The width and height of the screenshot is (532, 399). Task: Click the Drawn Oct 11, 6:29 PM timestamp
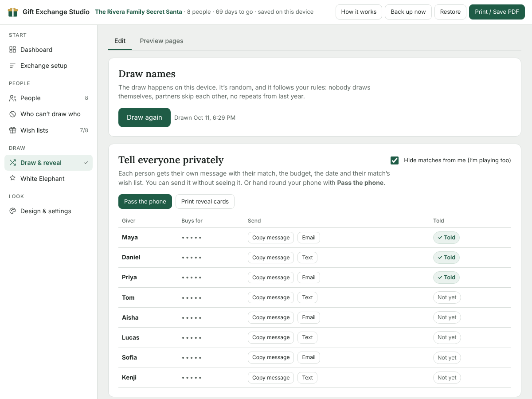205,118
